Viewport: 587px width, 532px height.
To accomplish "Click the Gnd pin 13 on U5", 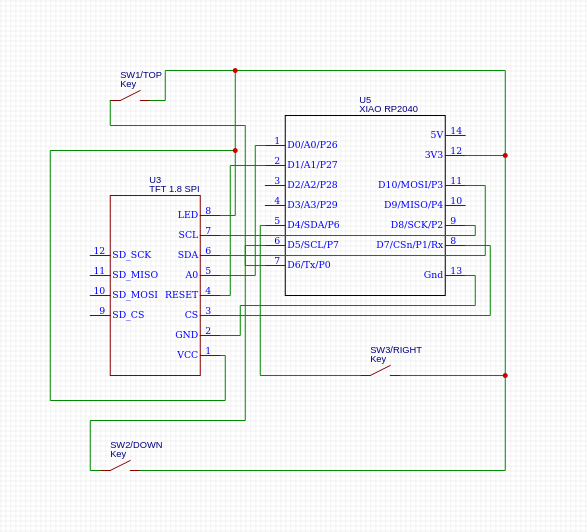I will (x=456, y=275).
